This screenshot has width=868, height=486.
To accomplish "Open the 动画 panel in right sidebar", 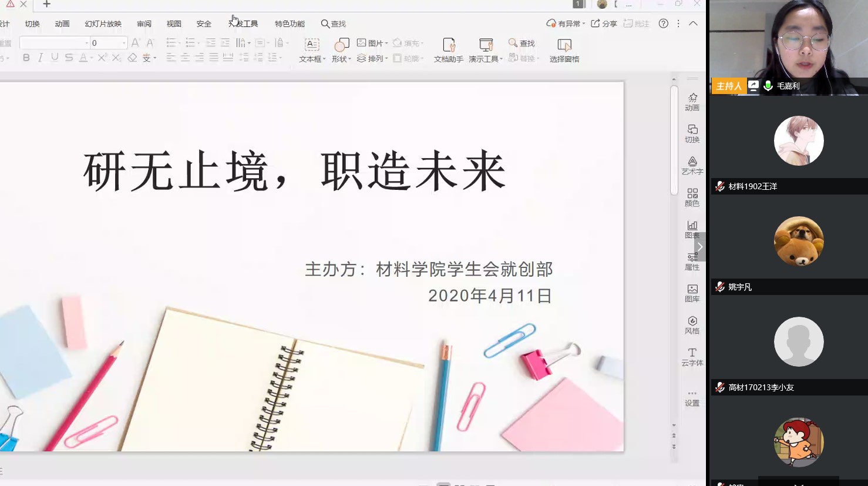I will point(692,102).
